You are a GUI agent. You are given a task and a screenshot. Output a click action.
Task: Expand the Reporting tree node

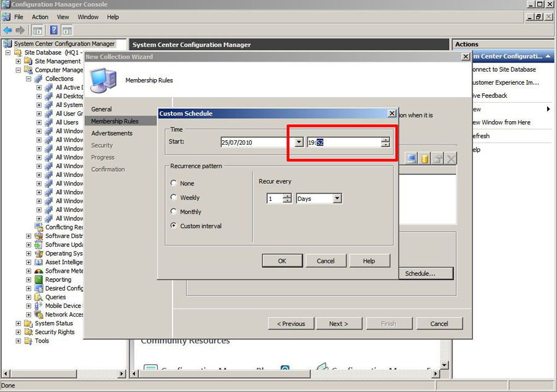(x=28, y=279)
